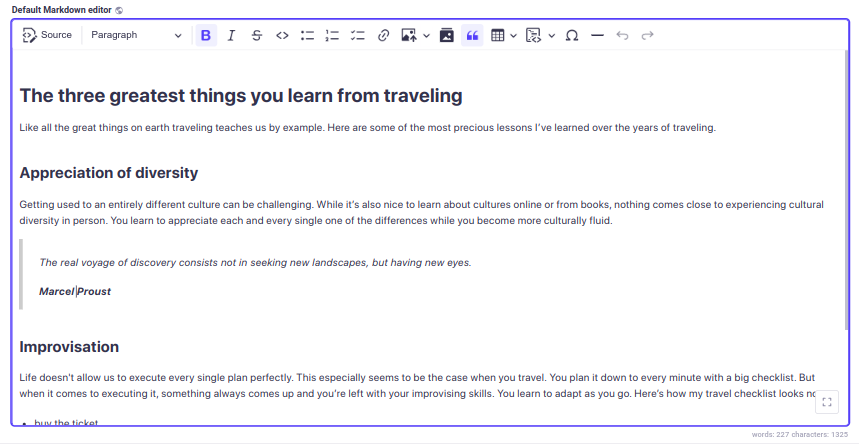Click the words and characters counter
The image size is (859, 444).
click(799, 434)
